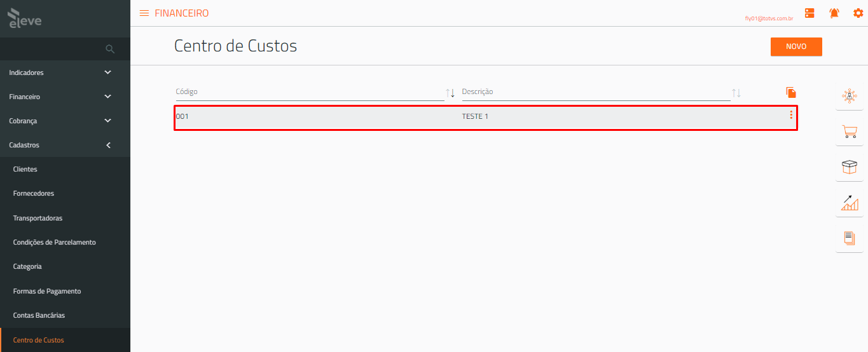The height and width of the screenshot is (352, 868).
Task: Go to Contas Bancárias page
Action: coord(39,315)
